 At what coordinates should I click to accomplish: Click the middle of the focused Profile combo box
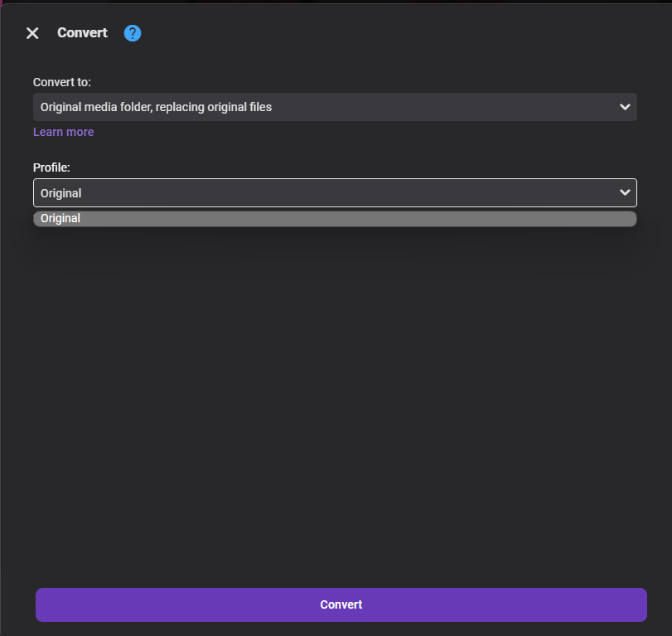pyautogui.click(x=335, y=193)
